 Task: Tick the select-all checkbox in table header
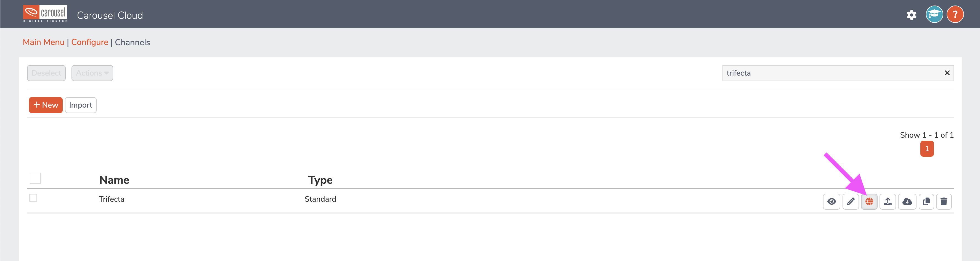point(35,178)
